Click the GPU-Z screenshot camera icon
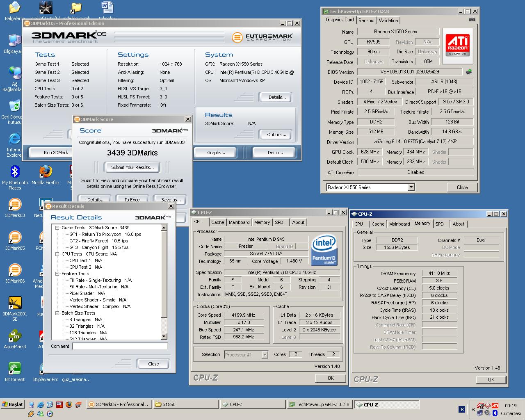Viewport: 525px width, 420px height. coord(472,20)
